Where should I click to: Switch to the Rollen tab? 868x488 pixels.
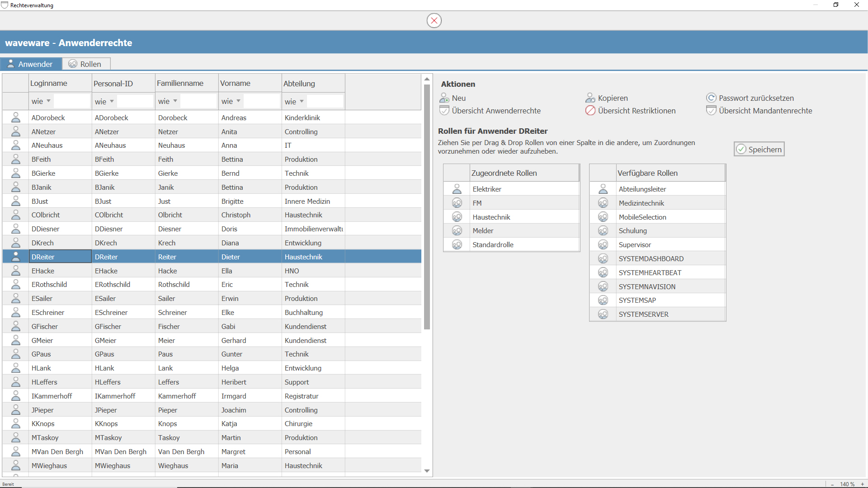click(x=86, y=64)
